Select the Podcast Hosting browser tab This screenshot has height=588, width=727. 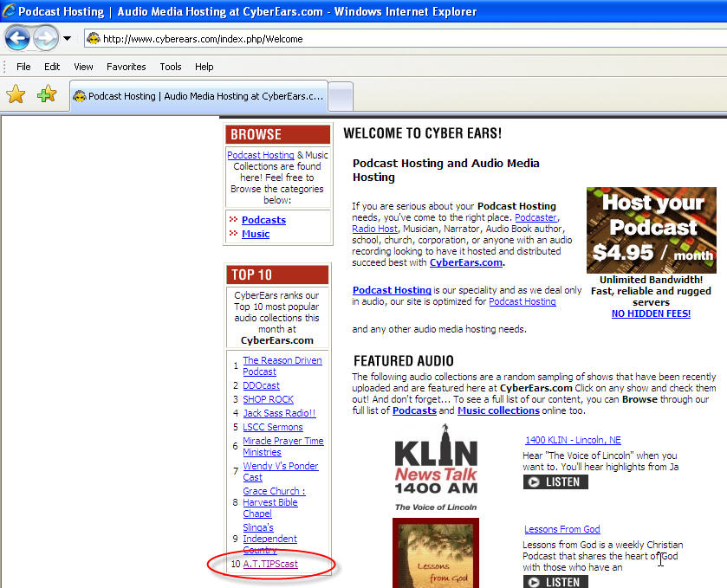click(x=199, y=96)
